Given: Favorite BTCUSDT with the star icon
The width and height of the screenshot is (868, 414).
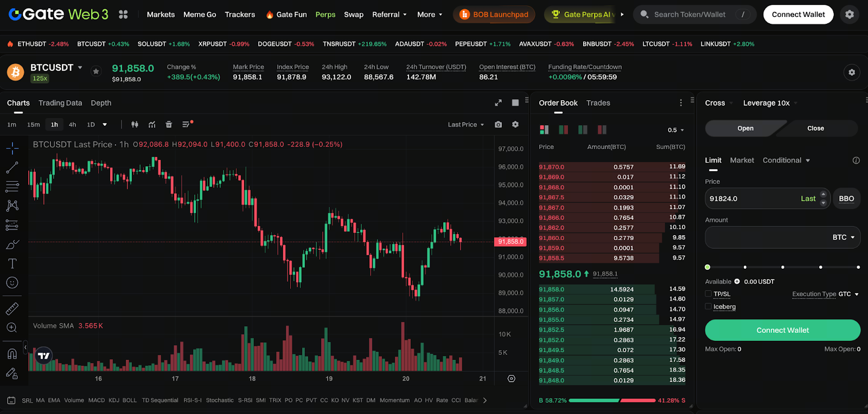Looking at the screenshot, I should click(96, 71).
